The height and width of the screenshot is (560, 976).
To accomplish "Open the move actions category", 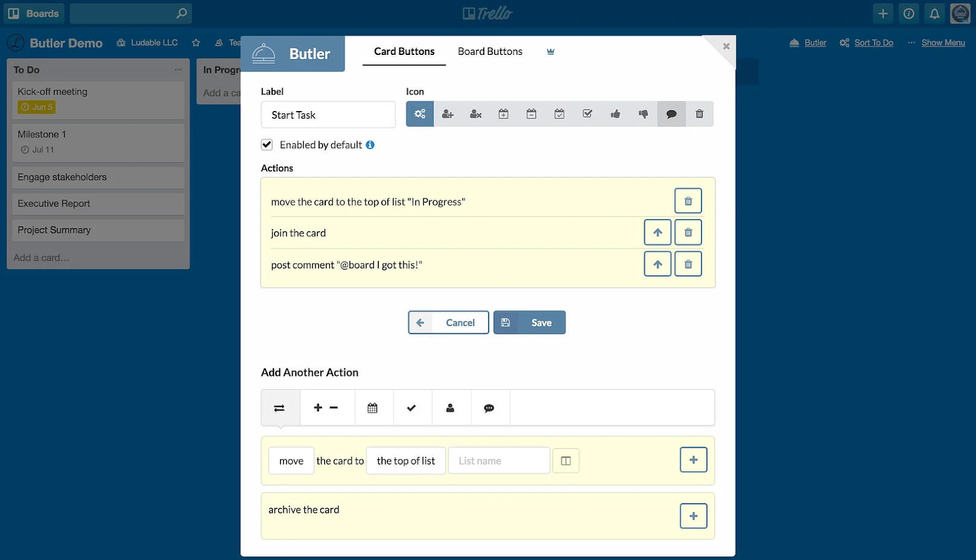I will 280,407.
